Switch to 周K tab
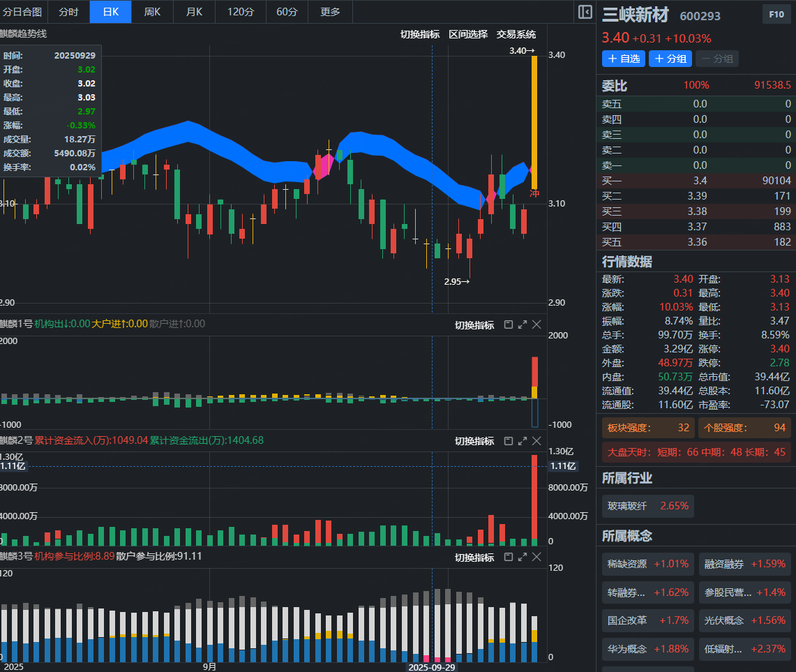796x672 pixels. pyautogui.click(x=152, y=12)
